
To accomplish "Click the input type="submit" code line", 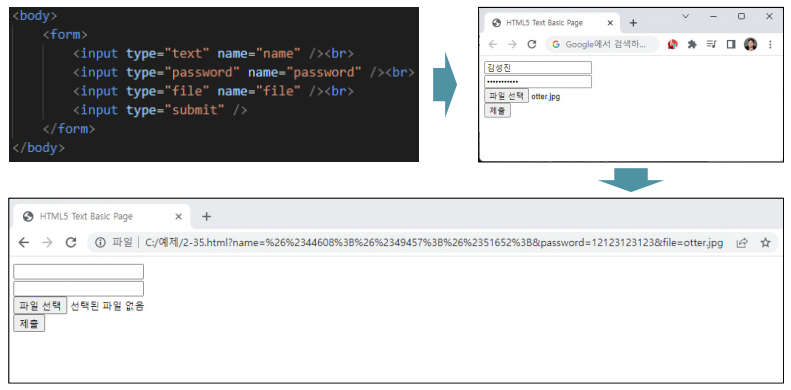I will (x=160, y=110).
